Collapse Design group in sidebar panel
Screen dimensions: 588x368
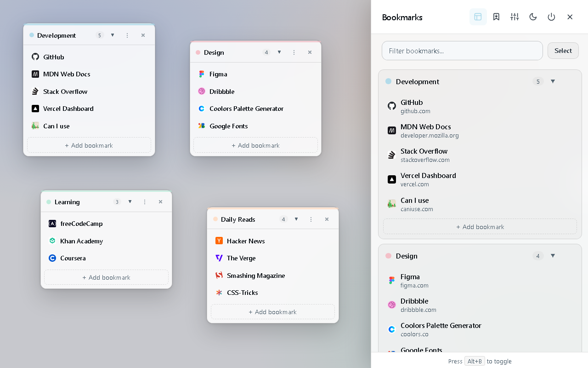tap(553, 256)
